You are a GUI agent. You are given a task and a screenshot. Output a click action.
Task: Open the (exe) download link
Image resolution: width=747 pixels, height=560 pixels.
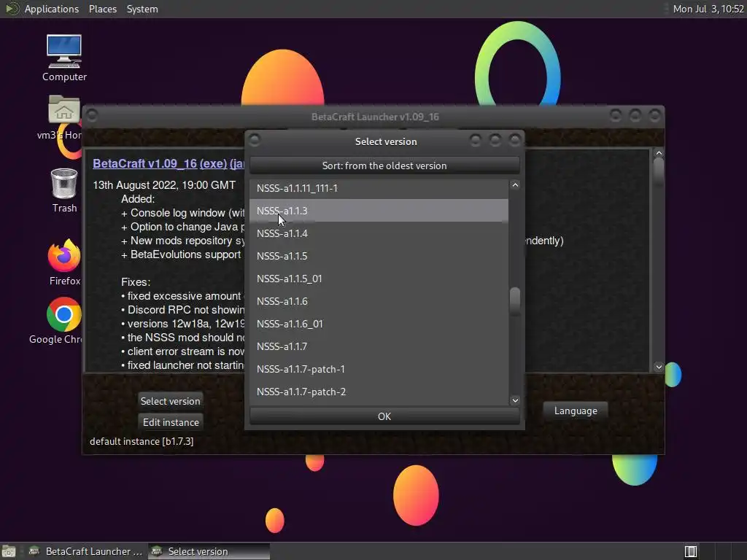pos(213,163)
